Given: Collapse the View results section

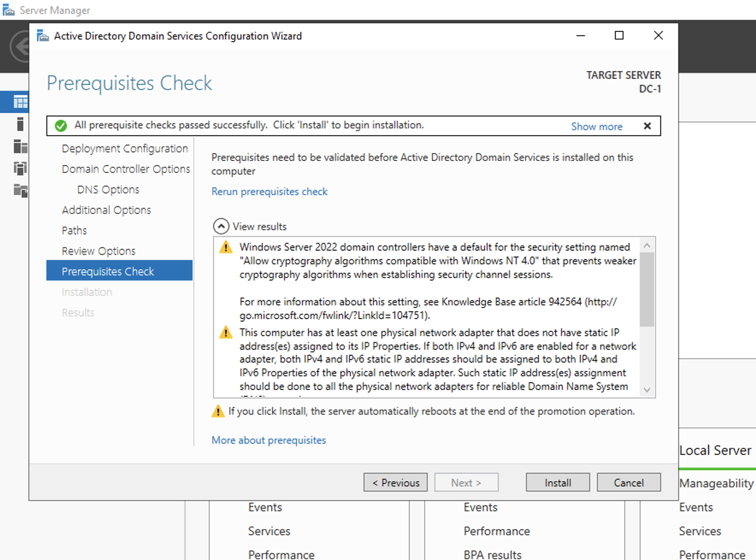Looking at the screenshot, I should (x=221, y=226).
